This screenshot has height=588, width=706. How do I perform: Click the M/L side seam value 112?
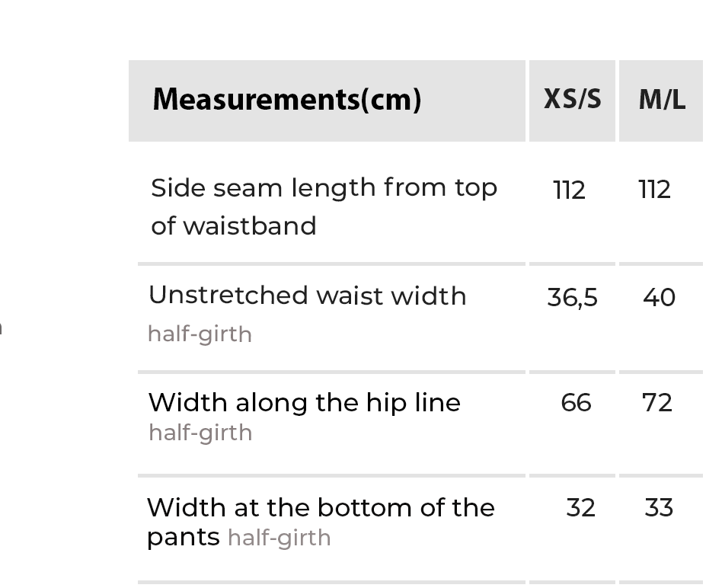(654, 190)
